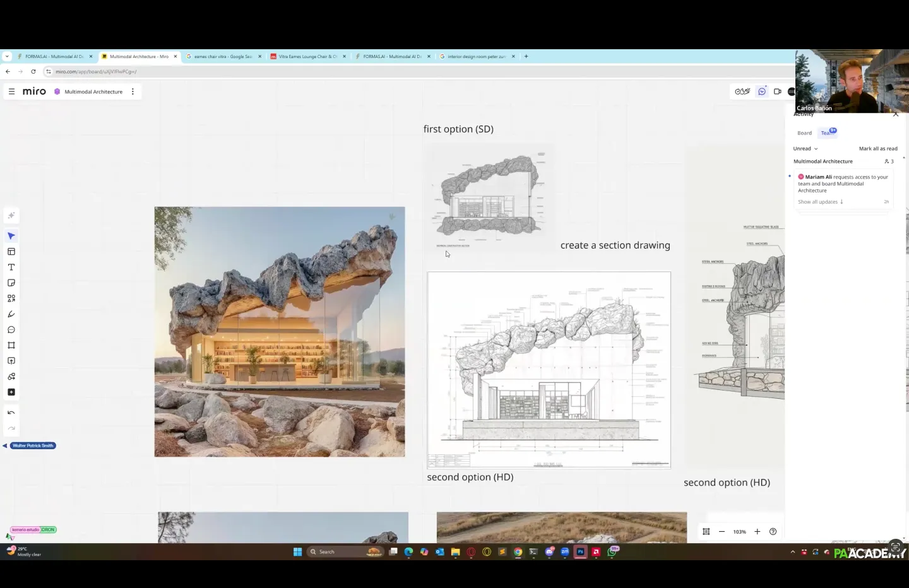
Task: Choose the Frame tool
Action: 11,346
